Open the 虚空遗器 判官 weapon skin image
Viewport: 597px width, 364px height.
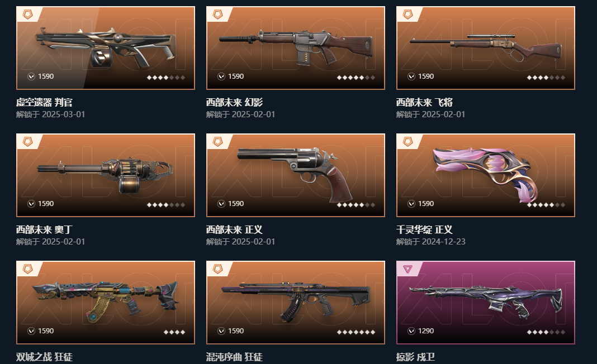coord(106,48)
